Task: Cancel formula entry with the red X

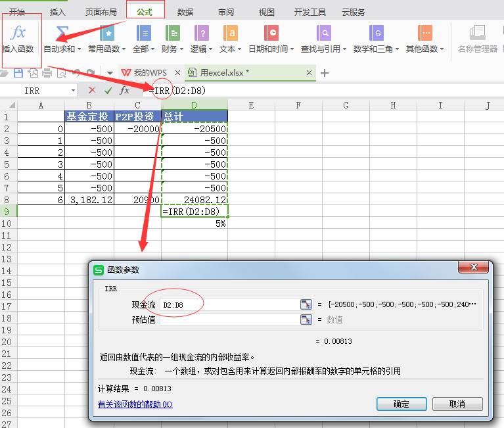Action: [92, 90]
